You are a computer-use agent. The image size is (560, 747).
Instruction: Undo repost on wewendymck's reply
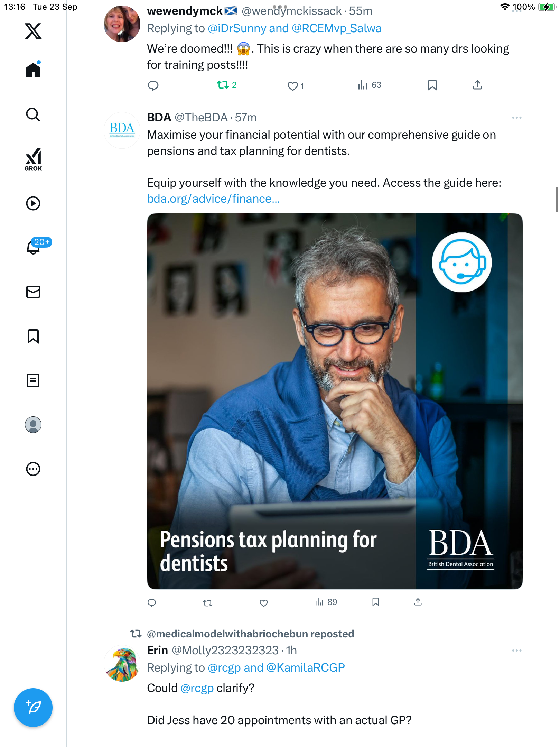point(223,85)
